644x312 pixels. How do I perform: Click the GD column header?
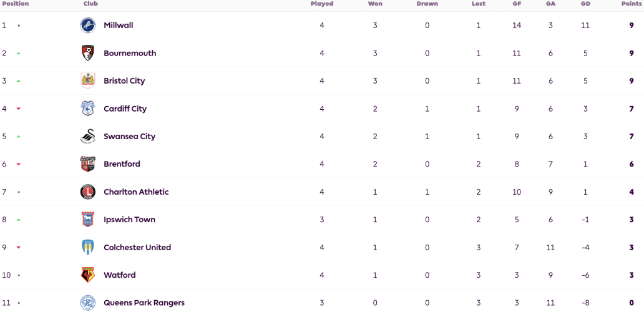coord(585,4)
